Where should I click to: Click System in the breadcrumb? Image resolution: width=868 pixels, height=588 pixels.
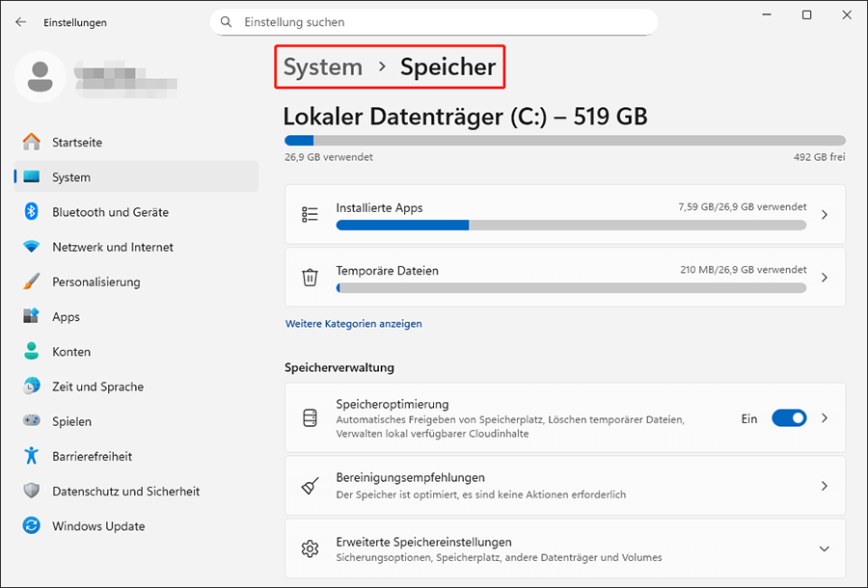click(322, 67)
